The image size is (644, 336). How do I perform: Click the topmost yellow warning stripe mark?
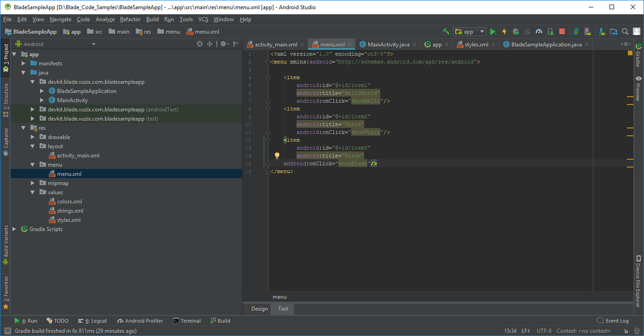tap(630, 97)
